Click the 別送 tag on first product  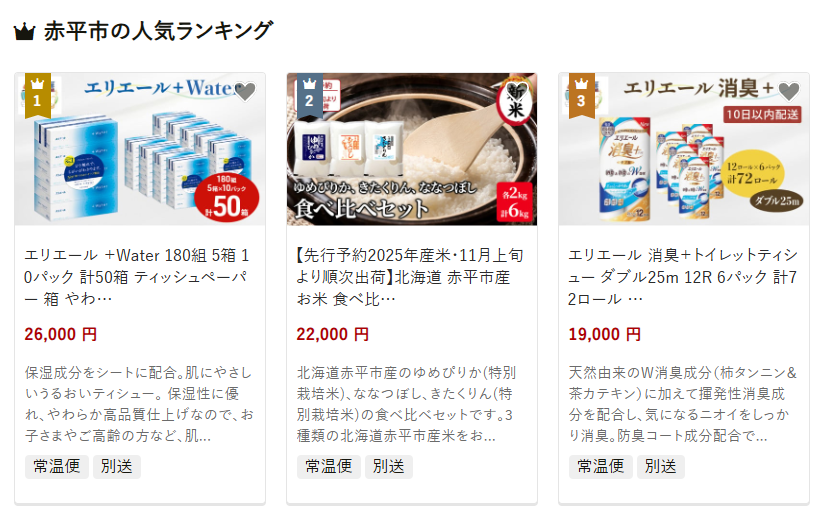(117, 466)
